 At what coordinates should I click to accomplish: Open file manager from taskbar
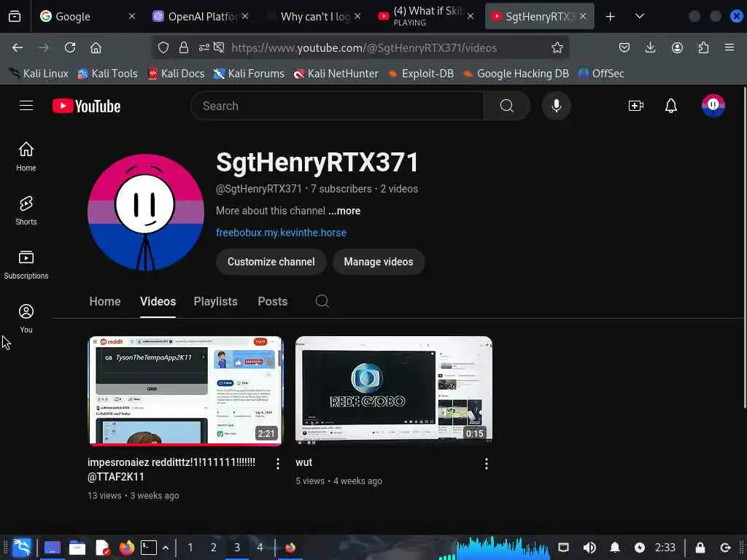pos(77,548)
